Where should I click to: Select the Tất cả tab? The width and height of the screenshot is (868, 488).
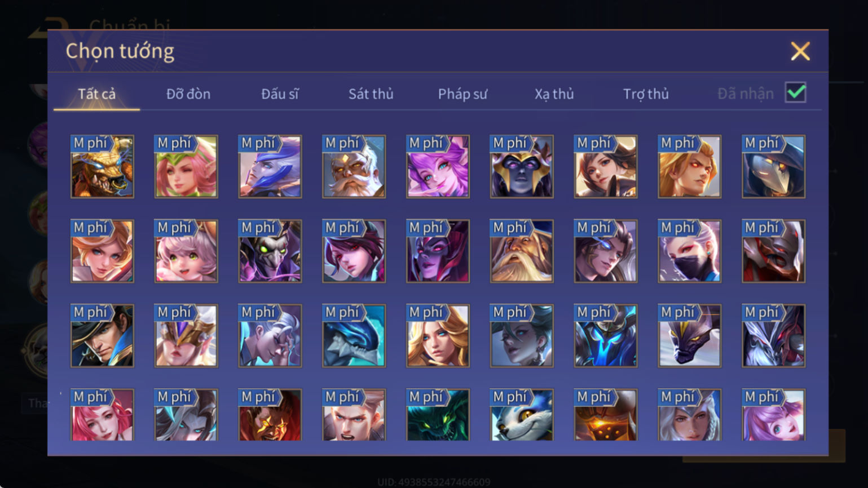pyautogui.click(x=97, y=94)
